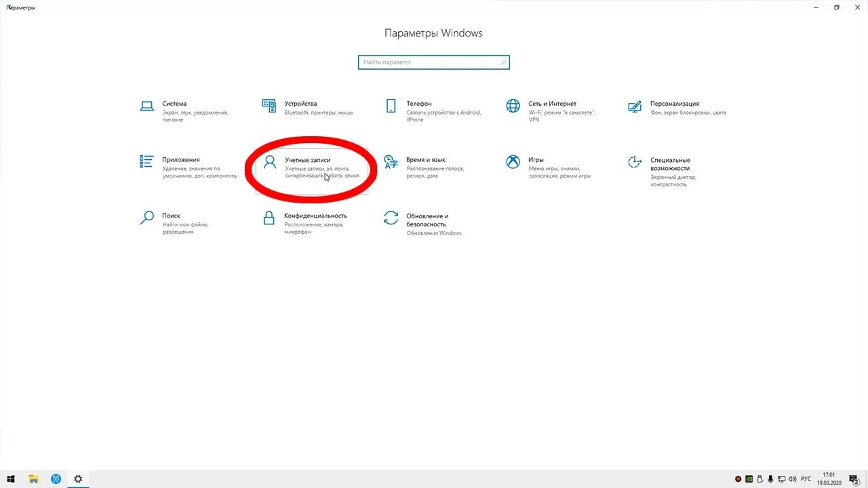Screen dimensions: 868x488
Task: Click in the Найти параметр search field
Action: pos(433,62)
